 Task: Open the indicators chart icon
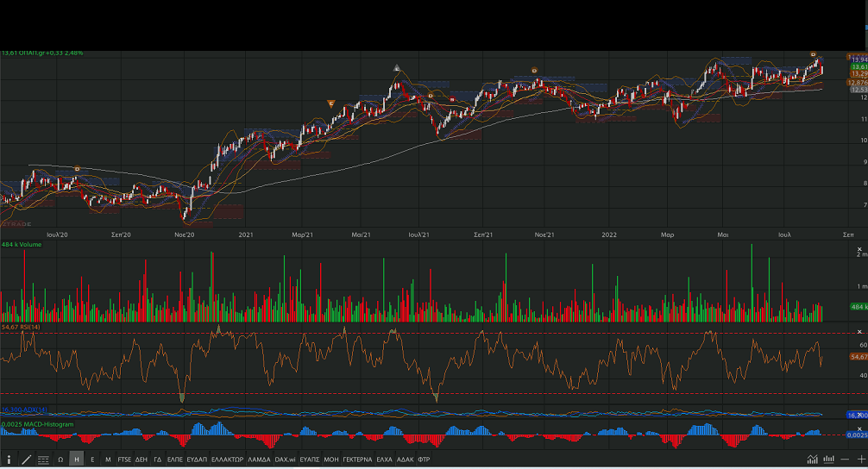pyautogui.click(x=812, y=459)
